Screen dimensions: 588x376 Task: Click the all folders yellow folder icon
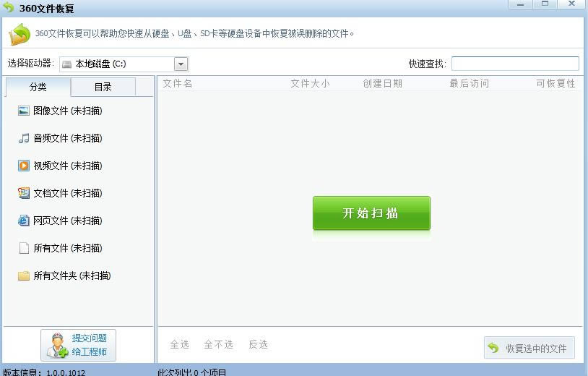pyautogui.click(x=24, y=275)
